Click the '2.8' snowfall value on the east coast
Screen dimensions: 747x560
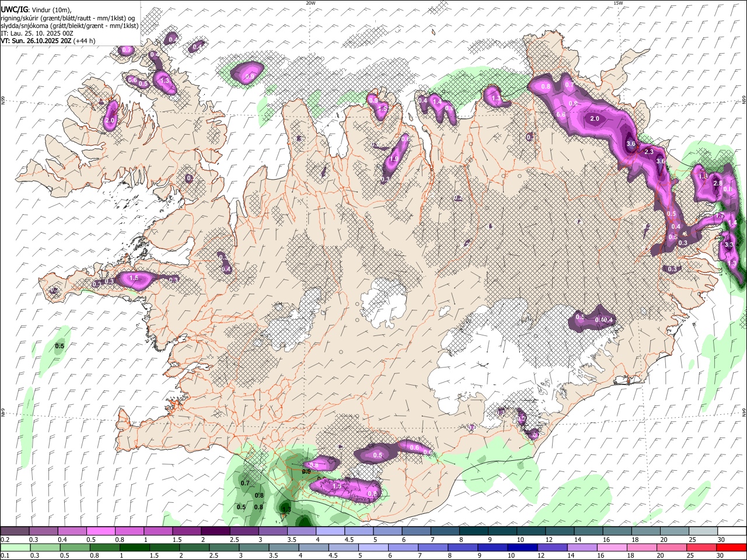pyautogui.click(x=718, y=183)
